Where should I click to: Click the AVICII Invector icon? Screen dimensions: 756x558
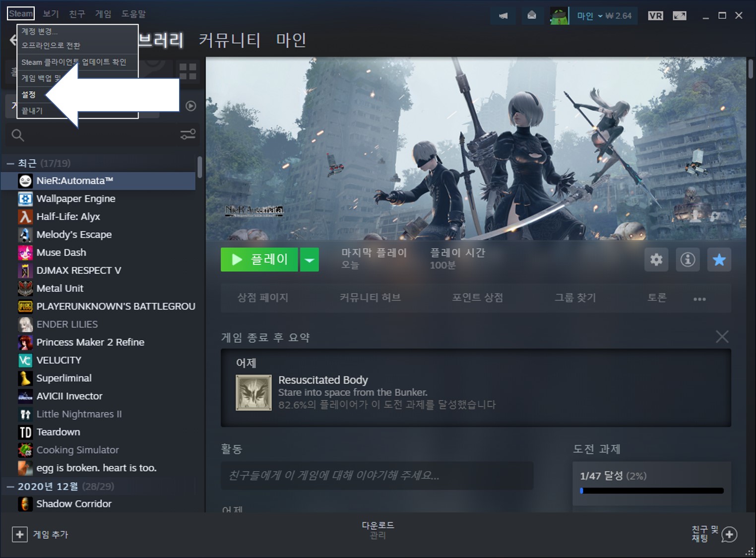coord(25,396)
